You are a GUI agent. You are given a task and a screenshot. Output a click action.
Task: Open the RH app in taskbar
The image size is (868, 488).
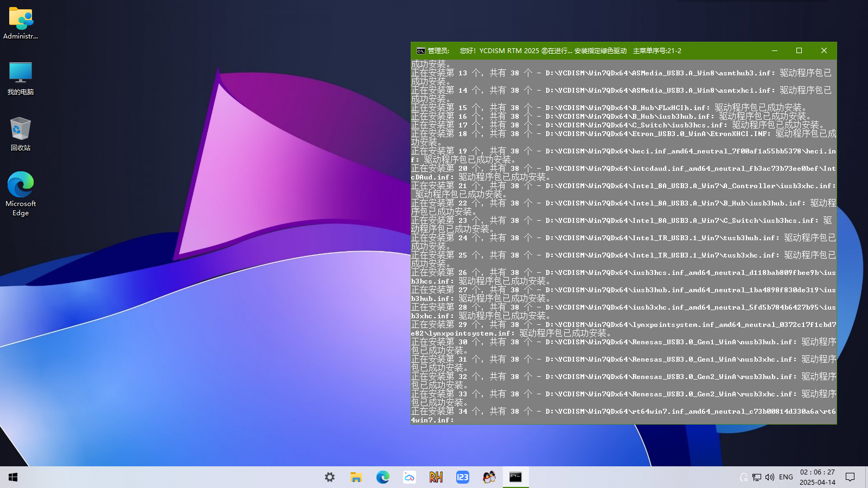[436, 477]
